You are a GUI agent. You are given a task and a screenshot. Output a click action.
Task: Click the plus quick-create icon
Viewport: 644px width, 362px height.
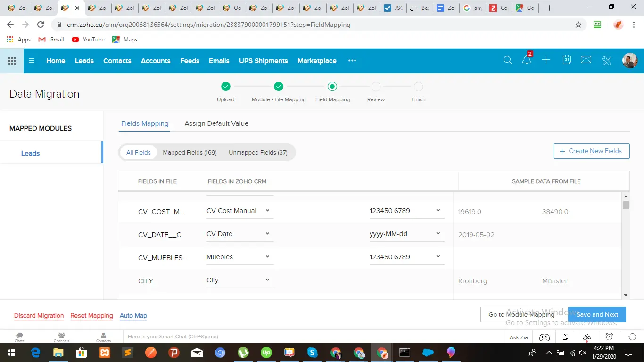[x=546, y=60]
